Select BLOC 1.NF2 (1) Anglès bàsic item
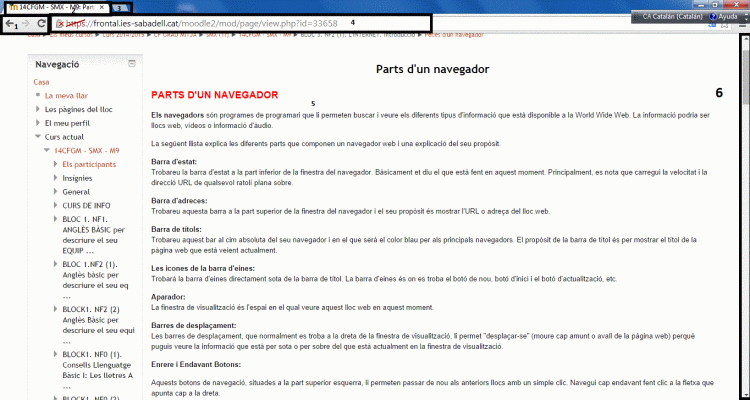This screenshot has height=400, width=750. point(95,280)
